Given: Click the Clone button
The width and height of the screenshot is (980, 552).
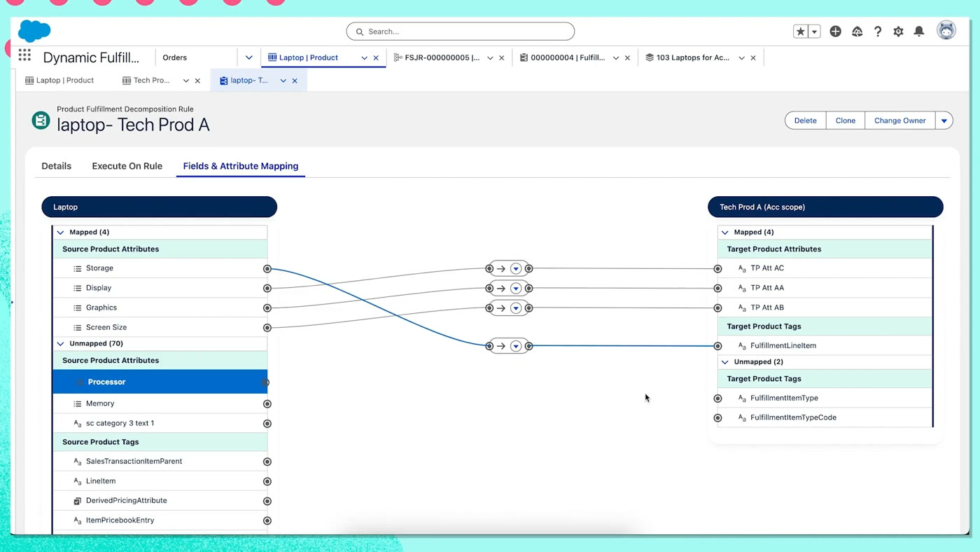Looking at the screenshot, I should point(845,120).
